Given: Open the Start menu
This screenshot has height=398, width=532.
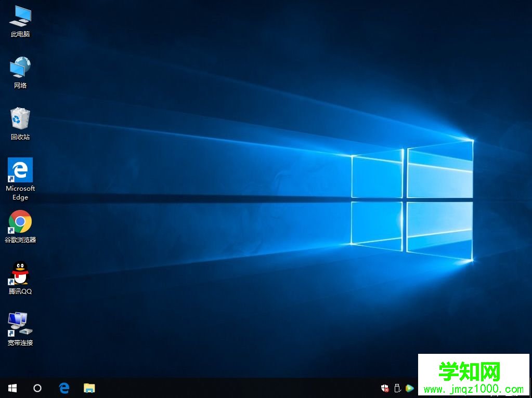Looking at the screenshot, I should point(11,388).
